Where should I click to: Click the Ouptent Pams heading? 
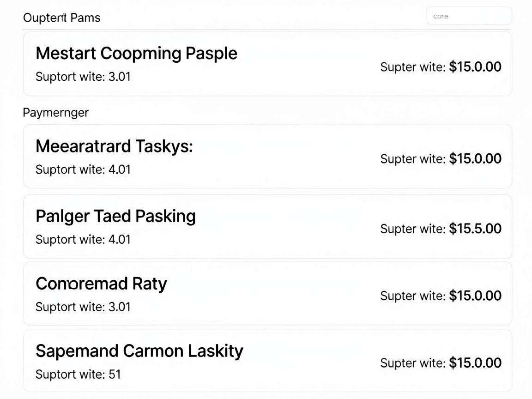coord(62,18)
